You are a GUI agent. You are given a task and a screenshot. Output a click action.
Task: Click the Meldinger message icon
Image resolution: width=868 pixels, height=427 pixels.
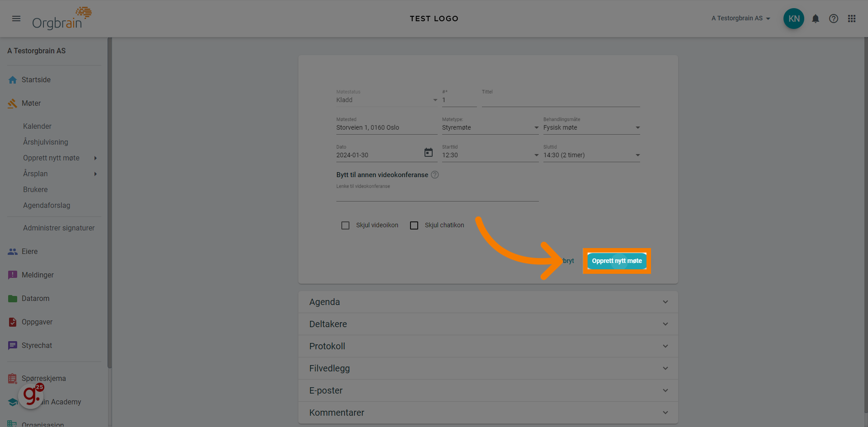tap(13, 275)
